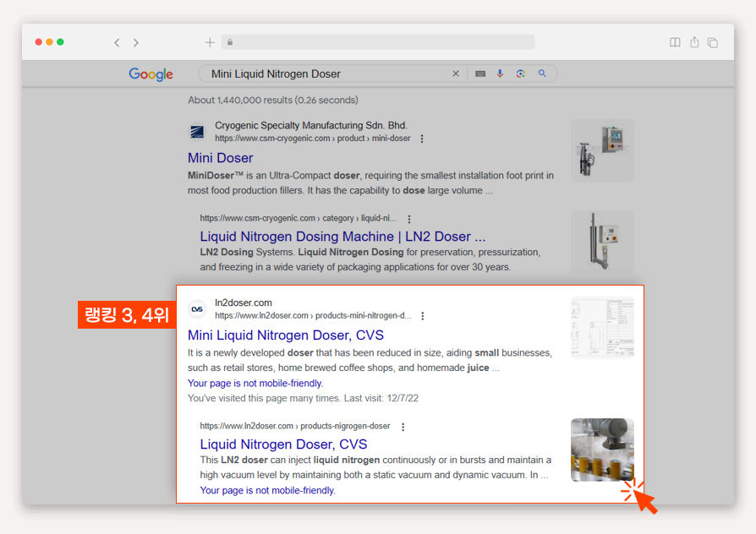The width and height of the screenshot is (756, 534).
Task: Open the Mini Liquid Nitrogen Doser, CVS result
Action: tap(286, 335)
